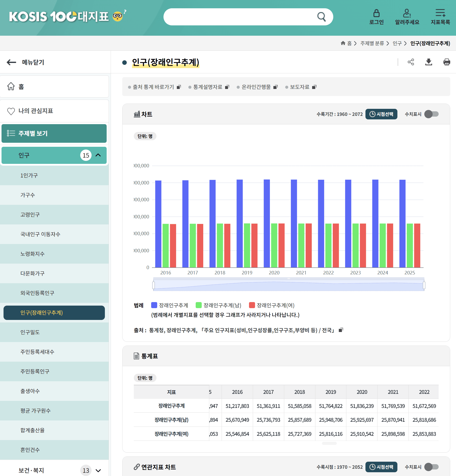
Task: Click the 알려주세요 feedback icon
Action: pyautogui.click(x=407, y=13)
